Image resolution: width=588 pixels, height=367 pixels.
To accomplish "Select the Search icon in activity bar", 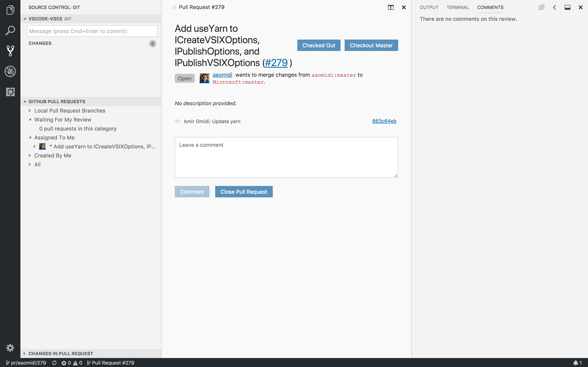I will click(10, 30).
